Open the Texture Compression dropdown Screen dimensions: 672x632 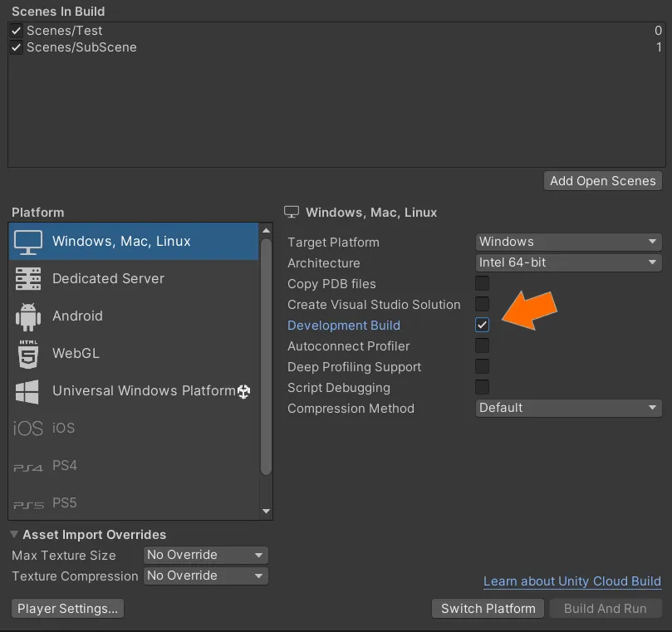[x=206, y=576]
